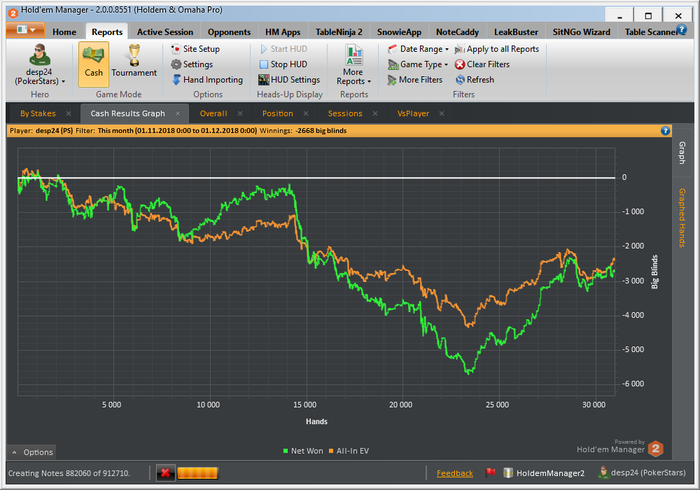Click the Hands axis label
Viewport: 700px width, 490px height.
coord(317,422)
